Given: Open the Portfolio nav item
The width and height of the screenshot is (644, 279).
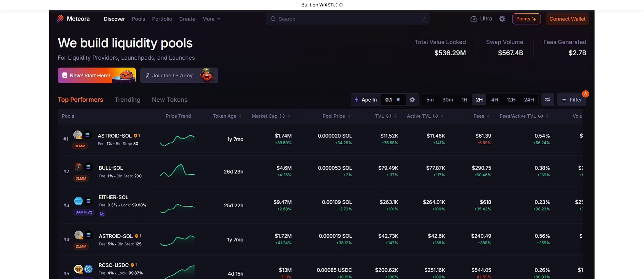Looking at the screenshot, I should pyautogui.click(x=162, y=19).
